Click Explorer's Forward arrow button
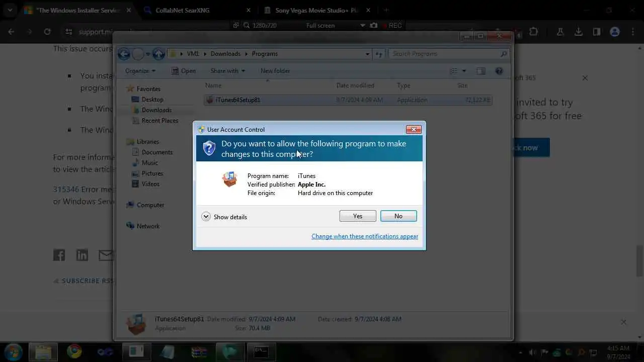The image size is (644, 362). [x=139, y=54]
